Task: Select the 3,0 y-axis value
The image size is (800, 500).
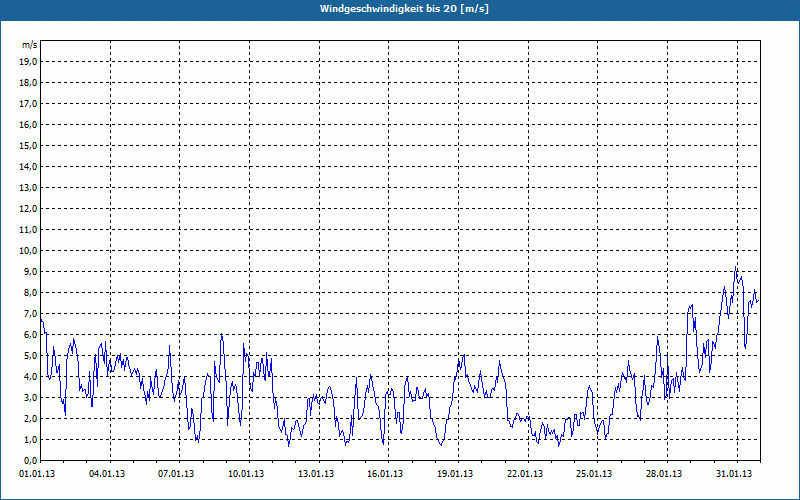Action: click(30, 397)
